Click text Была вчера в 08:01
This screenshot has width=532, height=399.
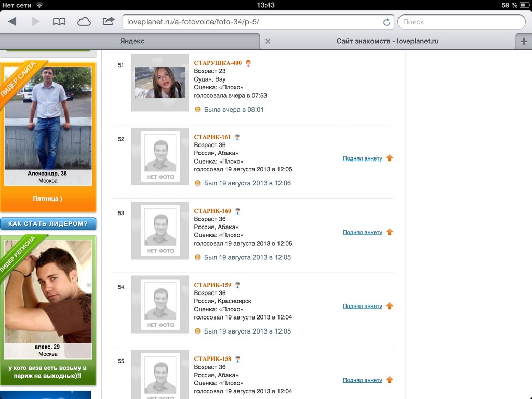tap(234, 109)
